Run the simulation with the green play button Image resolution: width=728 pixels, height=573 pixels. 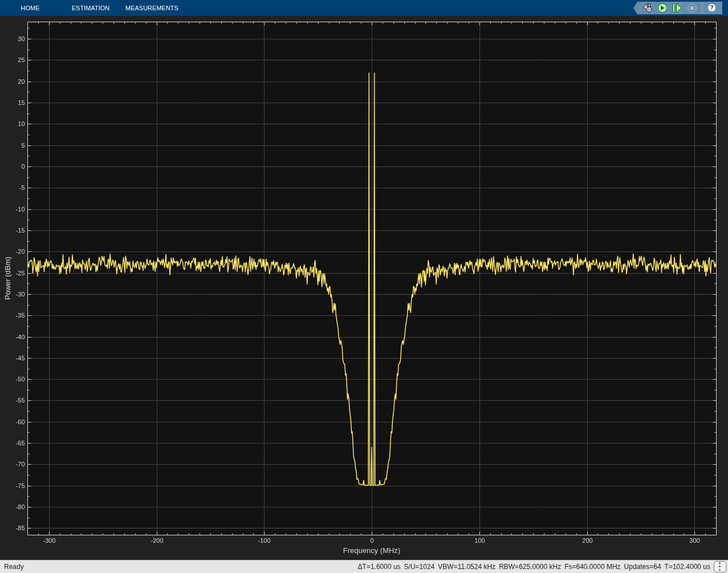pyautogui.click(x=662, y=8)
